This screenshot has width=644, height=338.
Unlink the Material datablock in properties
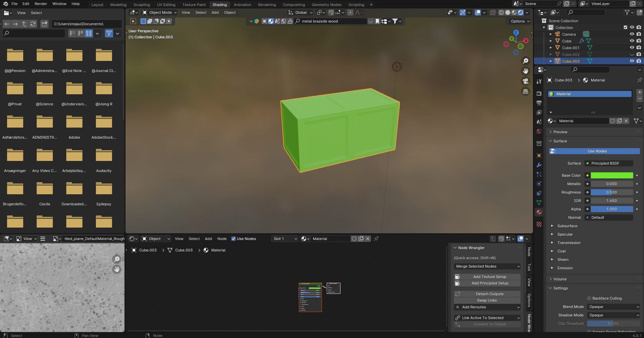click(x=626, y=121)
